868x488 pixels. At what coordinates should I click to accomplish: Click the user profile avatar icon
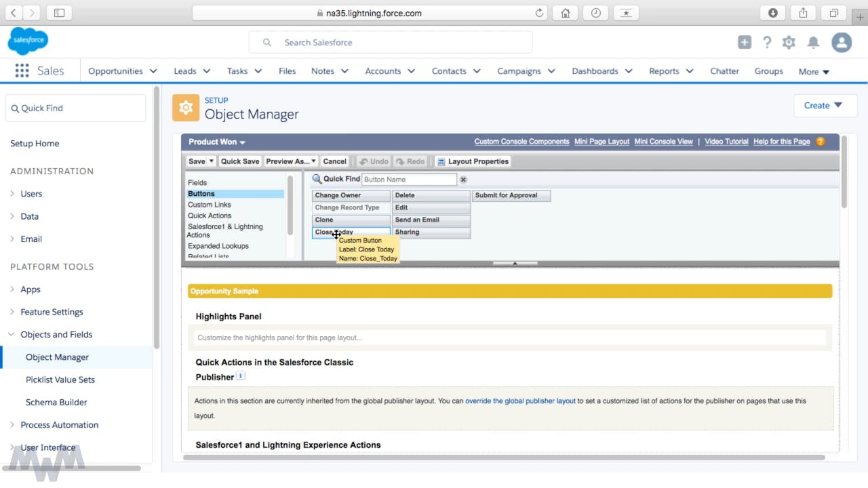tap(842, 42)
